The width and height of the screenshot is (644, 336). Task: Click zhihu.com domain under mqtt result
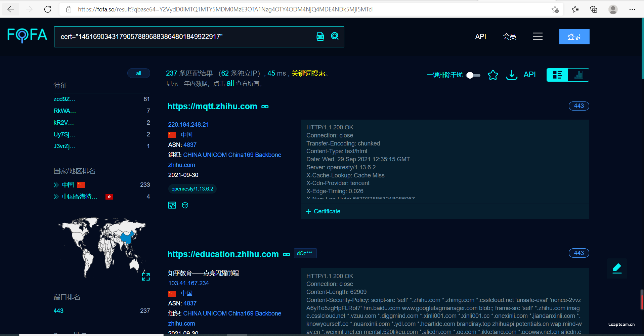click(181, 165)
